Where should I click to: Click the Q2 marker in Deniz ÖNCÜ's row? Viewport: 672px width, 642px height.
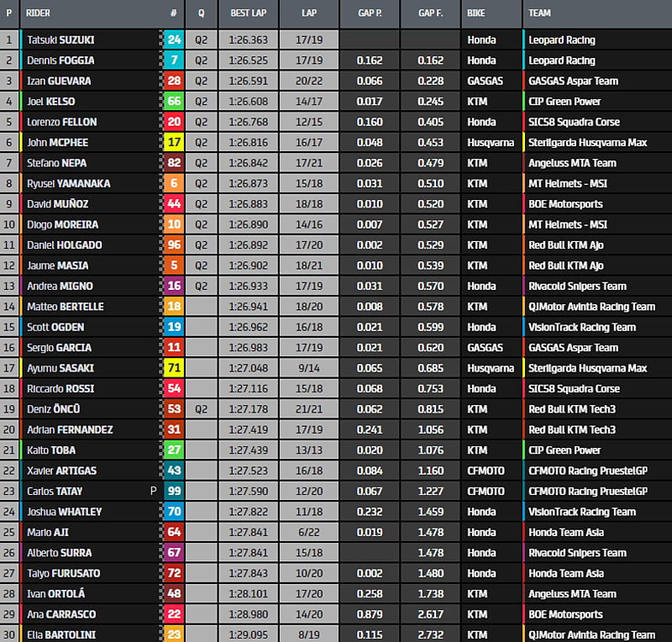pos(201,409)
